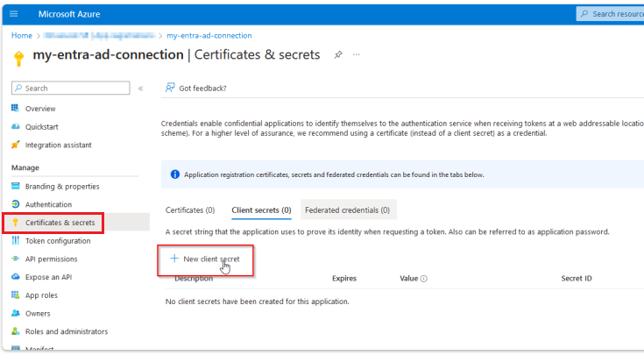Viewport: 644px width, 355px height.
Task: Click the Microsoft Azure title
Action: pyautogui.click(x=69, y=14)
